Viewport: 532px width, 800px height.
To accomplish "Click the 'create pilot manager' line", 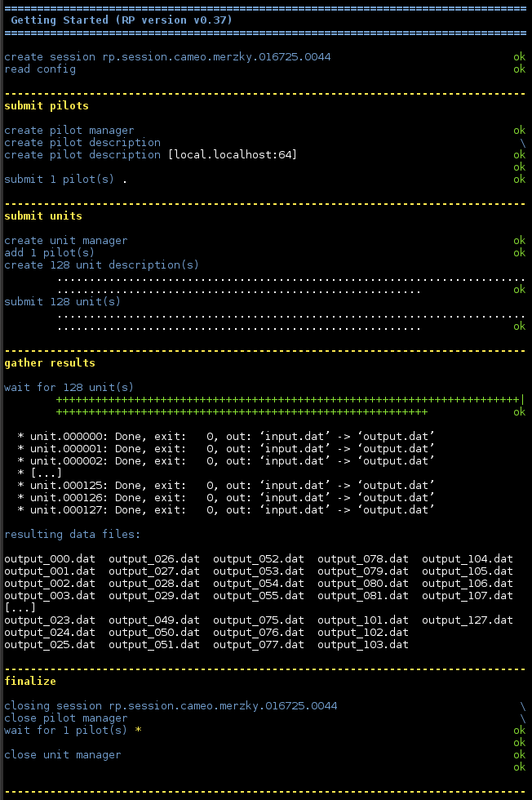I will (x=69, y=130).
